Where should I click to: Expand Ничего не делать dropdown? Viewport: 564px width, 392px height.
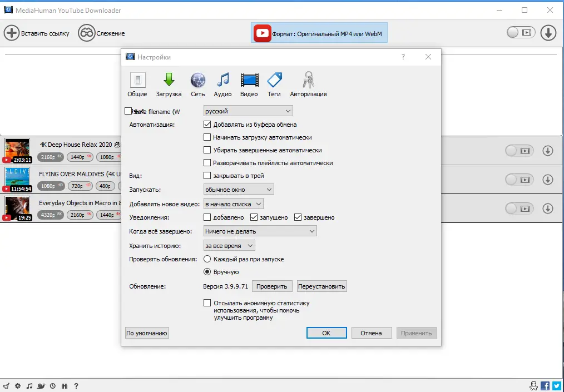[260, 231]
